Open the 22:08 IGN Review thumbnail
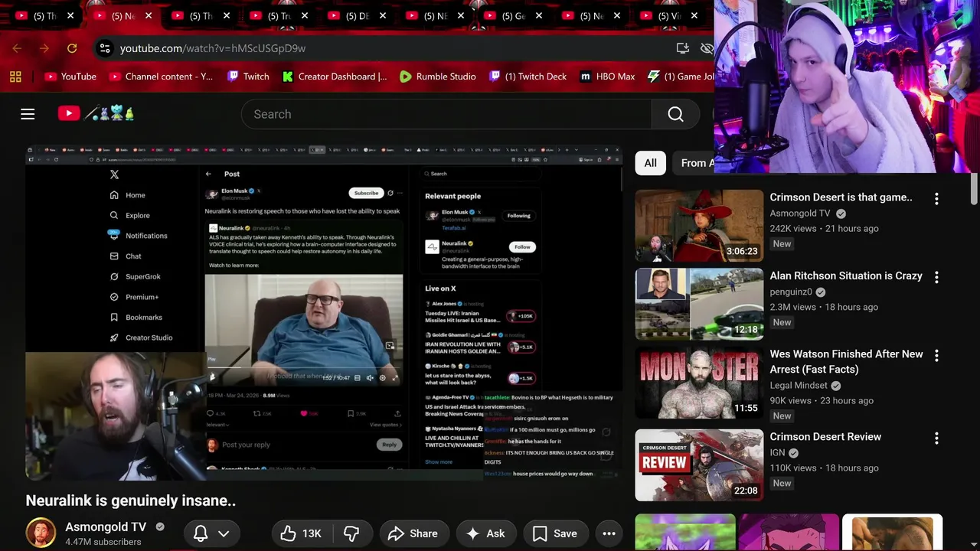This screenshot has width=980, height=551. point(699,465)
